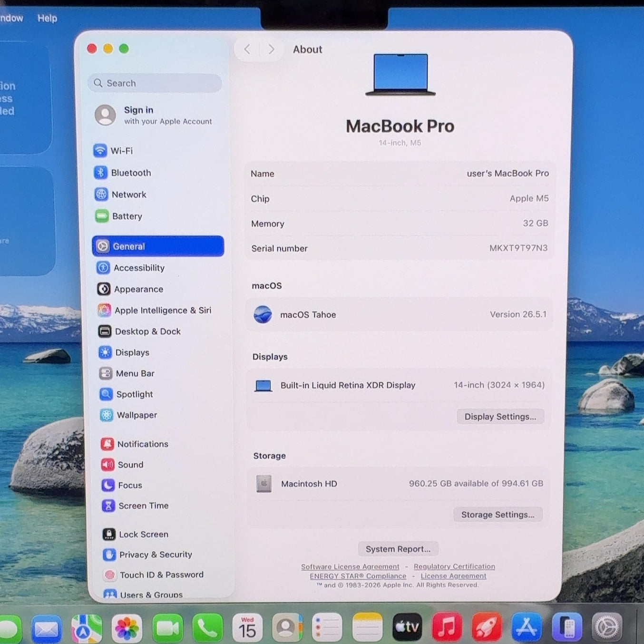Open Apple Intelligence & Siri settings
The width and height of the screenshot is (644, 644).
pos(154,310)
